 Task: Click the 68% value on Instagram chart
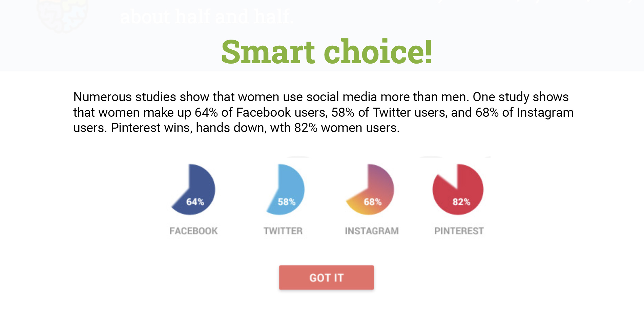pos(373,202)
